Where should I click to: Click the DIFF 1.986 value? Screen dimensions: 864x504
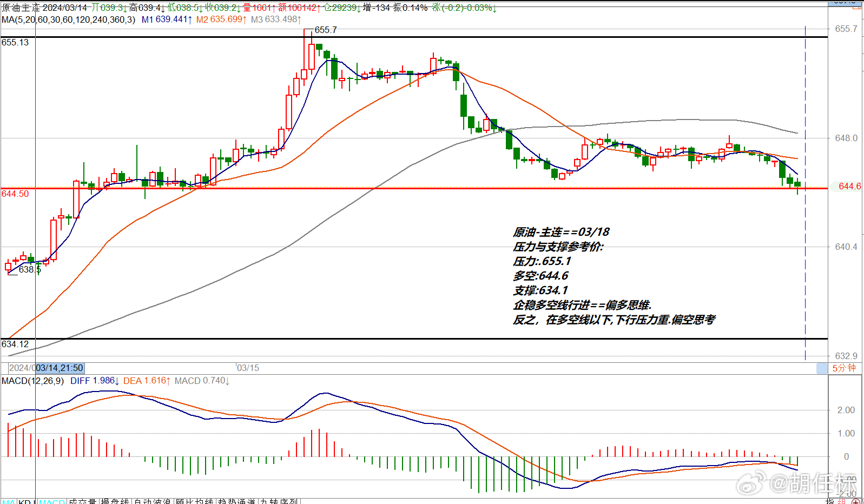point(95,381)
